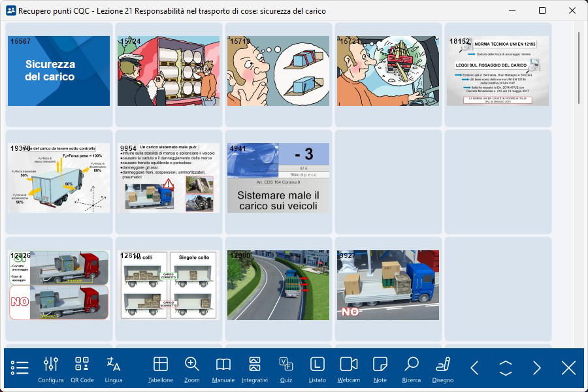Image resolution: width=588 pixels, height=392 pixels.
Task: Open slide 15719 man thinking about cargo
Action: pos(278,71)
